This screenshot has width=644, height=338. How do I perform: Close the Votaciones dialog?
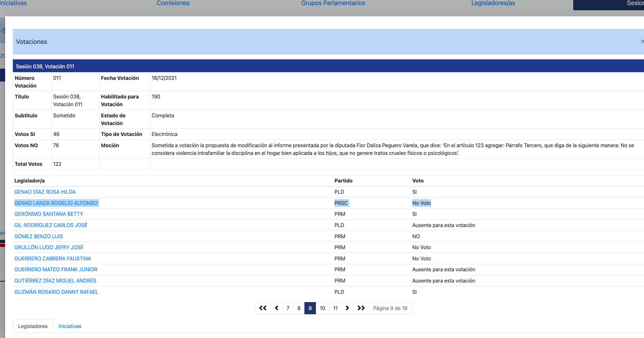point(642,42)
